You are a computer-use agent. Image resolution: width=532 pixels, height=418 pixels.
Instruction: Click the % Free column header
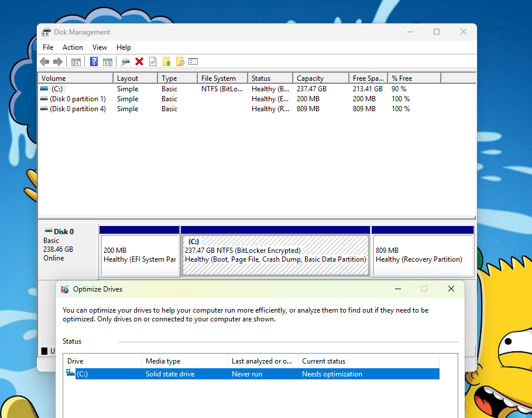[414, 78]
